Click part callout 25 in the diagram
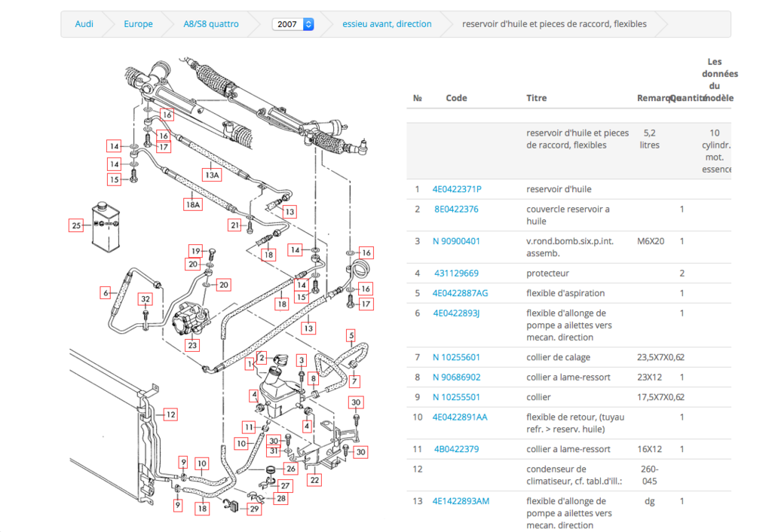 (x=75, y=225)
